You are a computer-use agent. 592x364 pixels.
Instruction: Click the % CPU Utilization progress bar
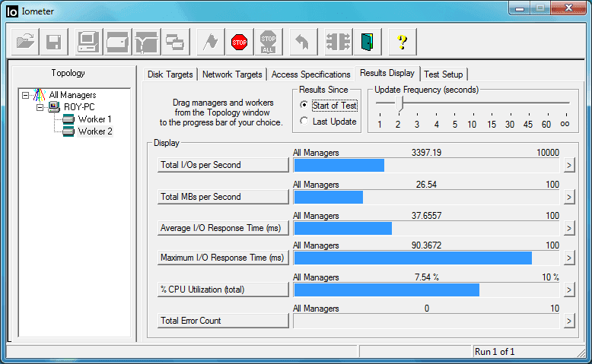click(x=426, y=290)
